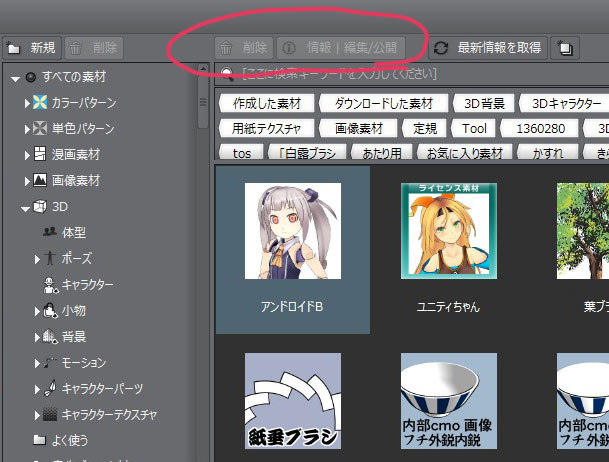609x462 pixels.
Task: Select the すべての素材 disc icon
Action: point(31,77)
